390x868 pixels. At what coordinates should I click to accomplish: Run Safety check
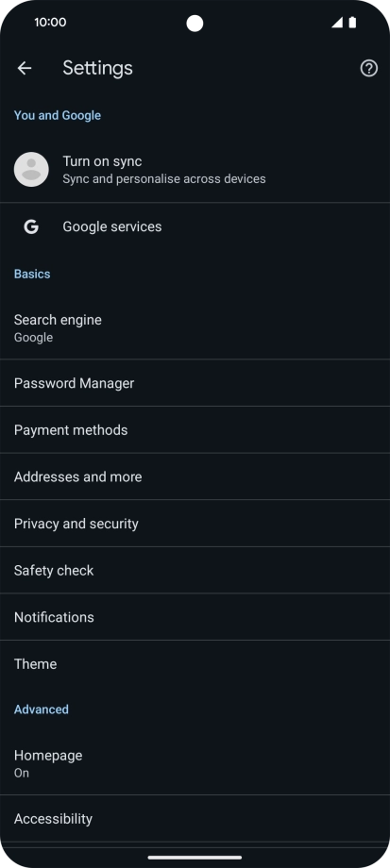pos(195,570)
